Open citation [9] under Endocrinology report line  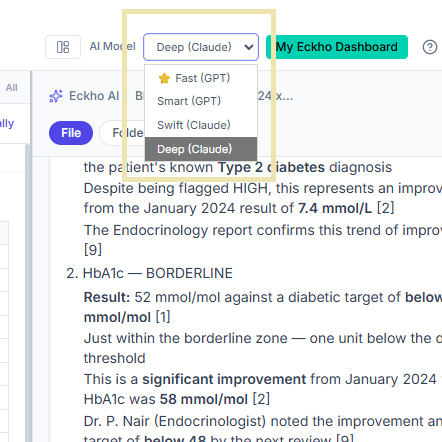tap(93, 249)
